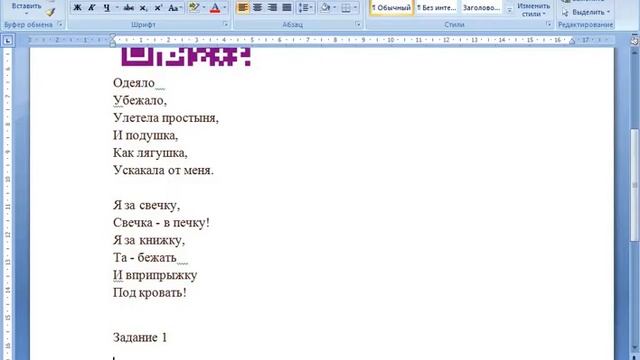Screen dimensions: 640x360
Task: Apply the Обычный style
Action: click(x=391, y=8)
